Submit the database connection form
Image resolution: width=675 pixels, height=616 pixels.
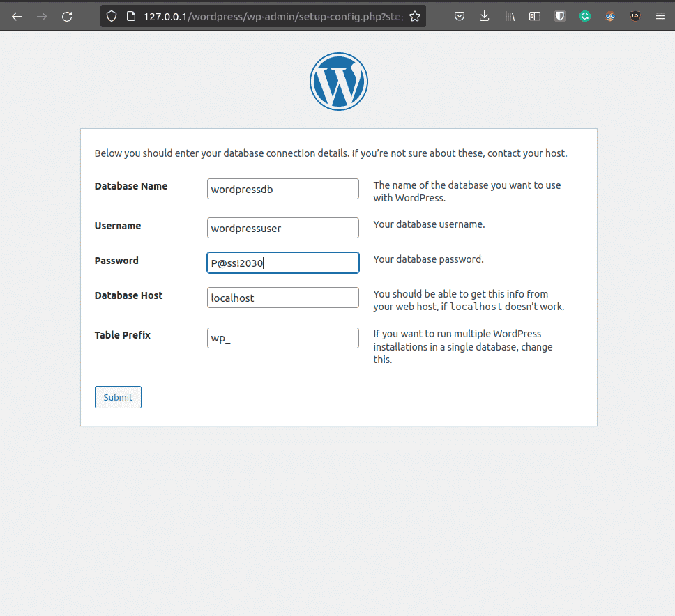tap(118, 397)
